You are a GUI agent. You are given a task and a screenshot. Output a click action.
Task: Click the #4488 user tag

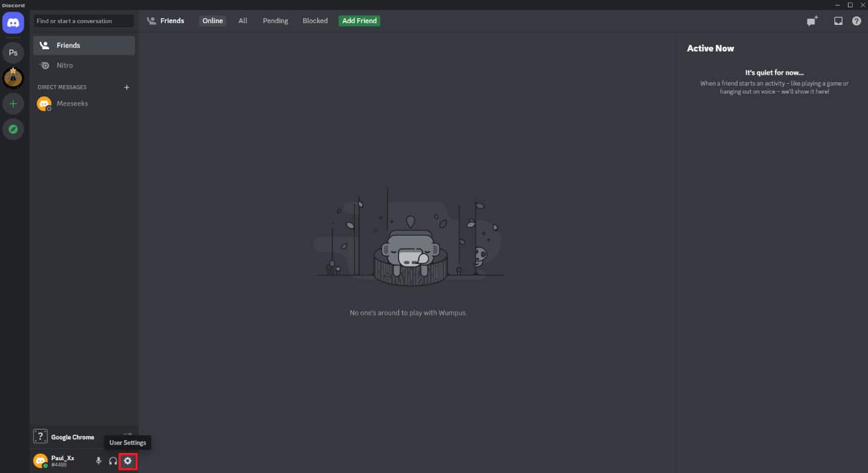tap(58, 465)
